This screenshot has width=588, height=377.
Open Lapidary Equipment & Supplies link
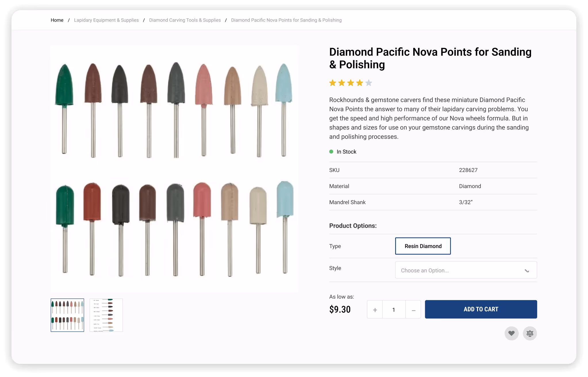(106, 20)
